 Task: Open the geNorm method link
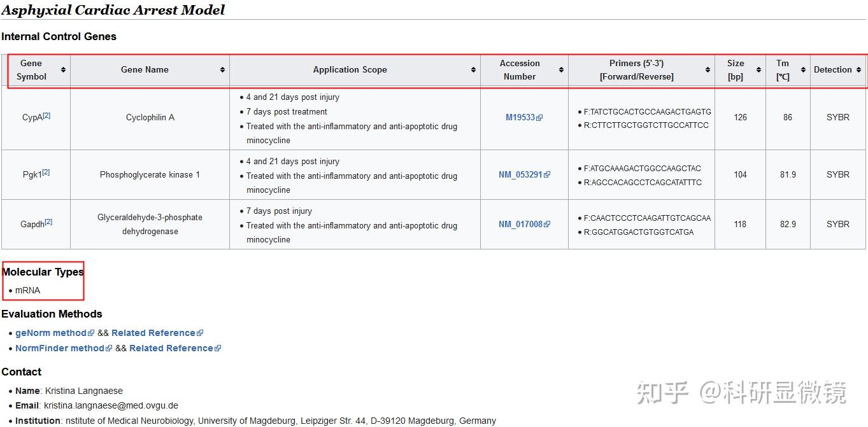51,333
